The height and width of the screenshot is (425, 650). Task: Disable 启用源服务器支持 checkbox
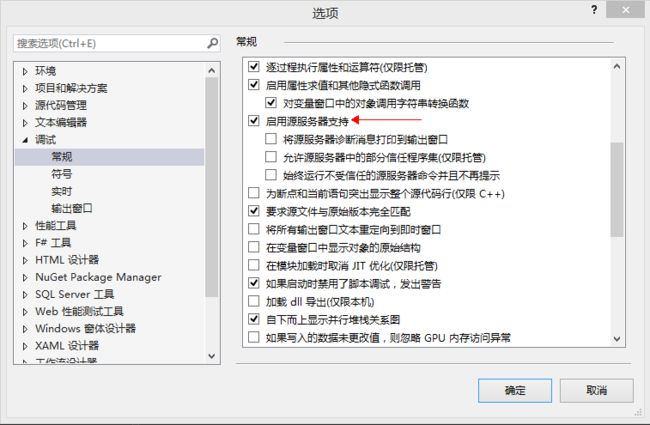(x=254, y=121)
